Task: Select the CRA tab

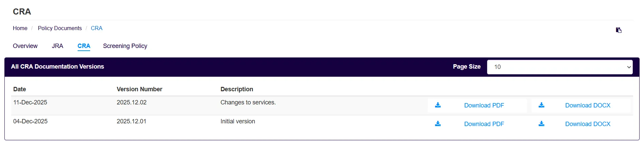Action: pyautogui.click(x=84, y=46)
